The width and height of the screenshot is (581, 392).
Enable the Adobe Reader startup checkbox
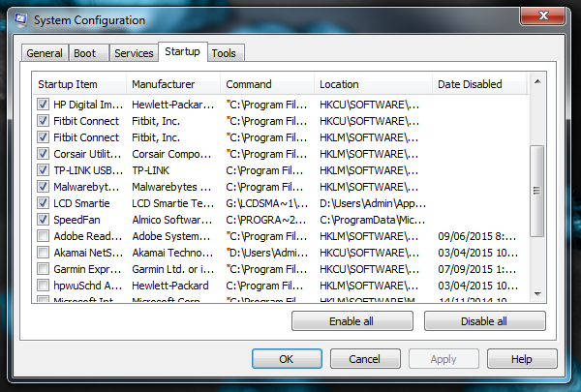click(x=43, y=236)
